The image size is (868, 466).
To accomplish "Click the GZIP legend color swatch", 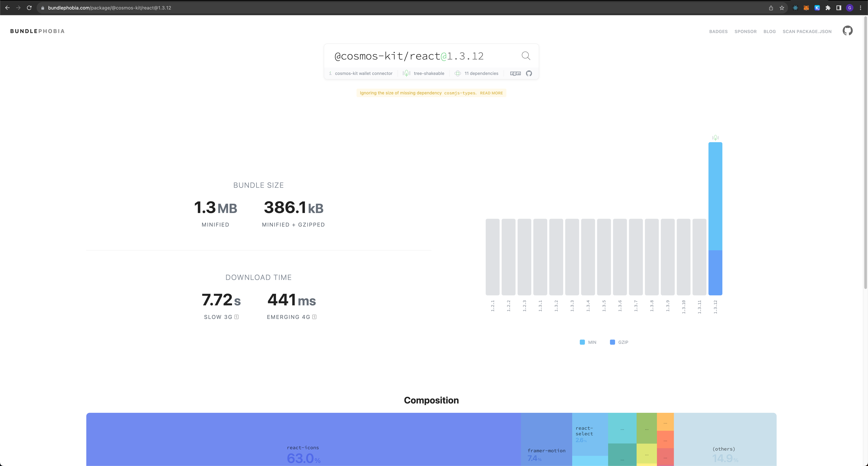I will coord(612,342).
